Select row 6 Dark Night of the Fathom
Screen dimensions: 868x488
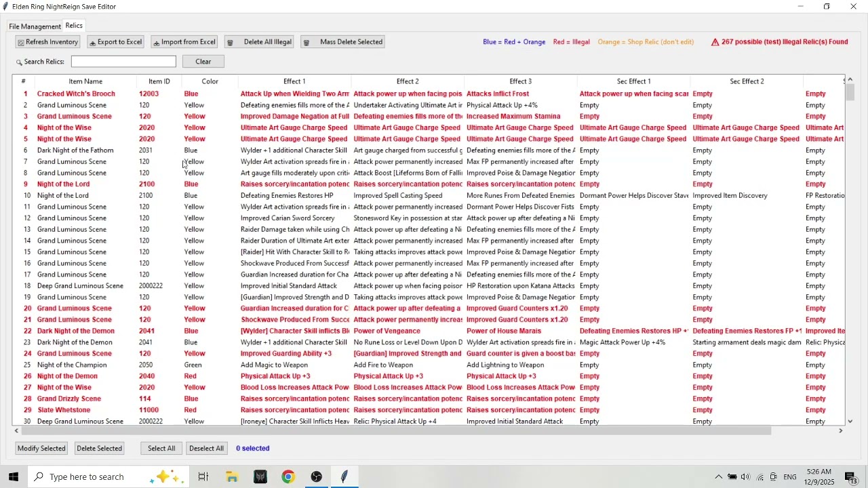(x=429, y=150)
